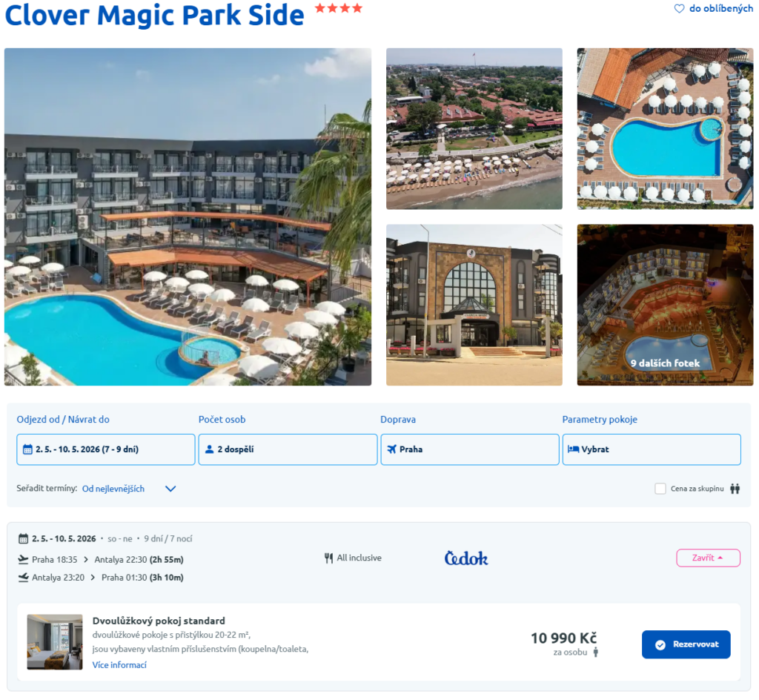
Task: Open the Praha departure selector
Action: point(469,449)
